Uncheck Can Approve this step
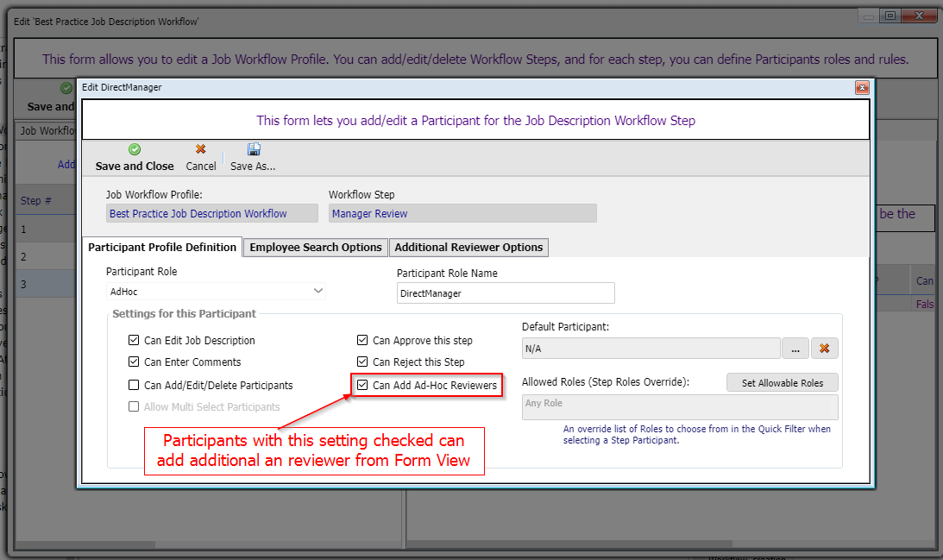The height and width of the screenshot is (560, 943). tap(363, 341)
